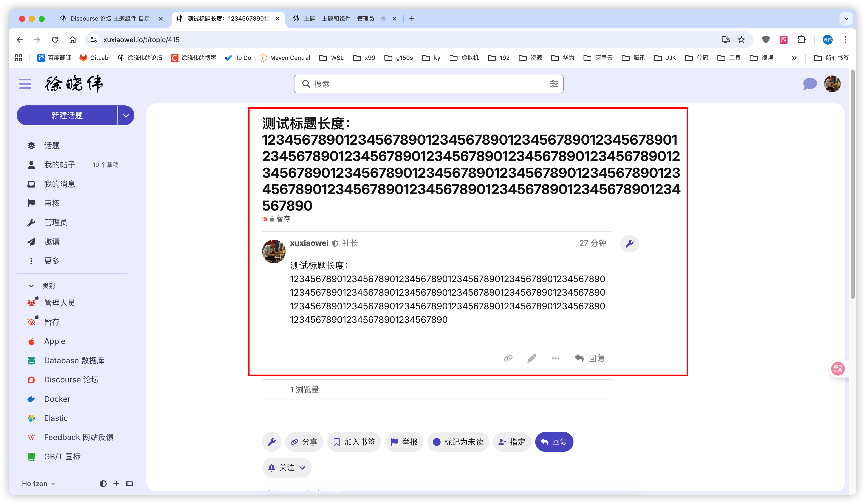
Task: Click the pencil edit post icon
Action: [x=532, y=358]
